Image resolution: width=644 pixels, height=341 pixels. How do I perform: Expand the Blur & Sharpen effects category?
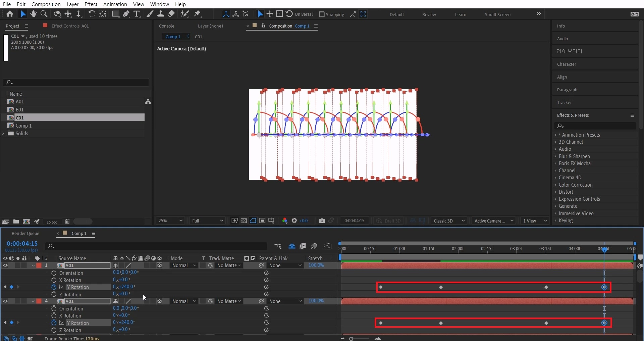pyautogui.click(x=555, y=156)
